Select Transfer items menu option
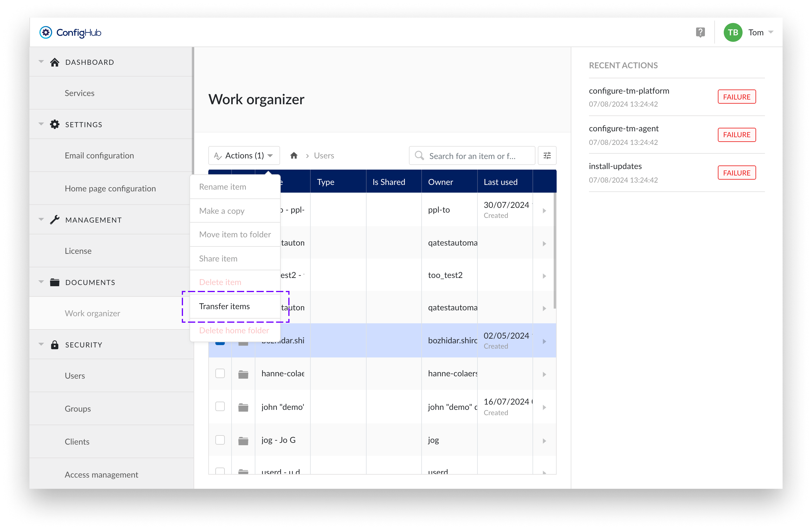 coord(224,306)
